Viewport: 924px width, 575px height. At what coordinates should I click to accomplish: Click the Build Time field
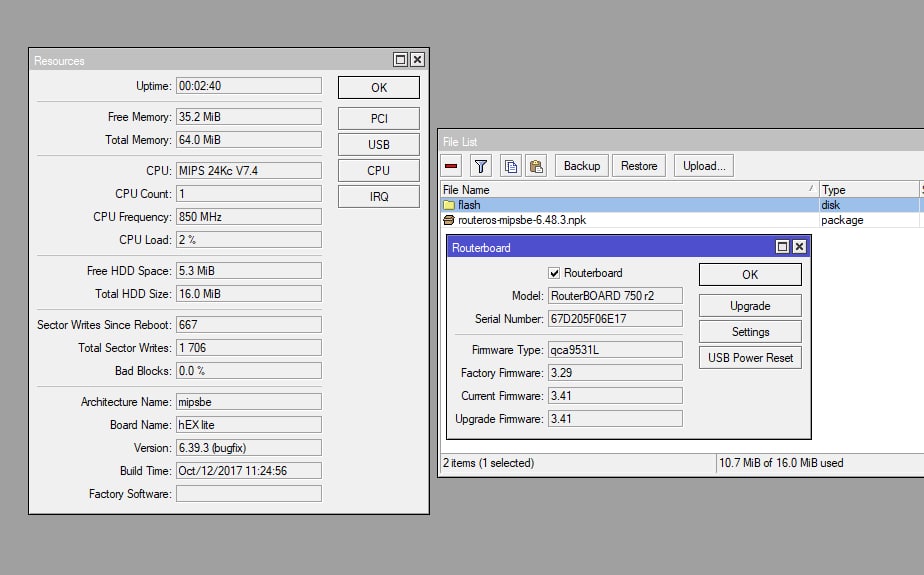click(249, 471)
